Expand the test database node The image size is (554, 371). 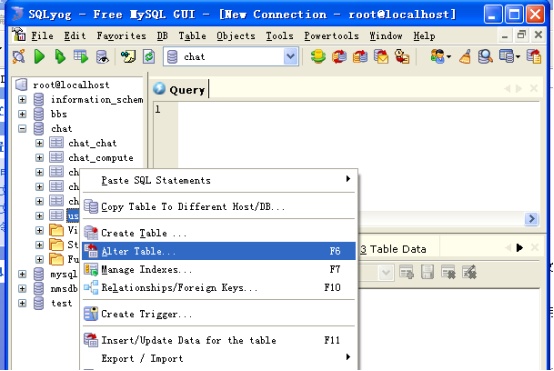pos(22,303)
